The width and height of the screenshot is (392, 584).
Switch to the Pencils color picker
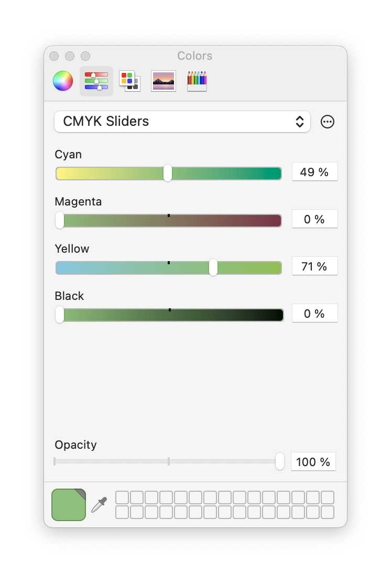click(197, 81)
